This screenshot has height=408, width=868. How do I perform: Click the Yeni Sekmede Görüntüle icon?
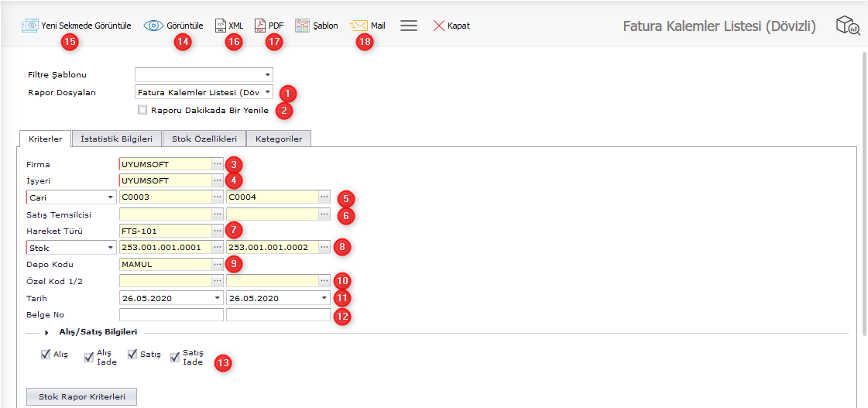[30, 26]
